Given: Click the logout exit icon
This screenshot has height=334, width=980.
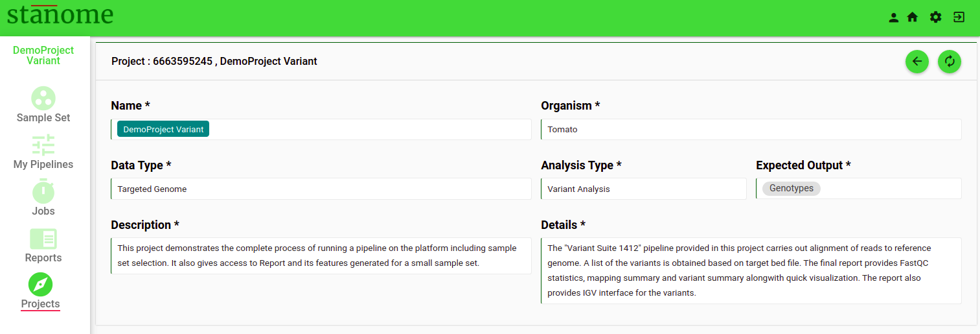Looking at the screenshot, I should click(959, 18).
